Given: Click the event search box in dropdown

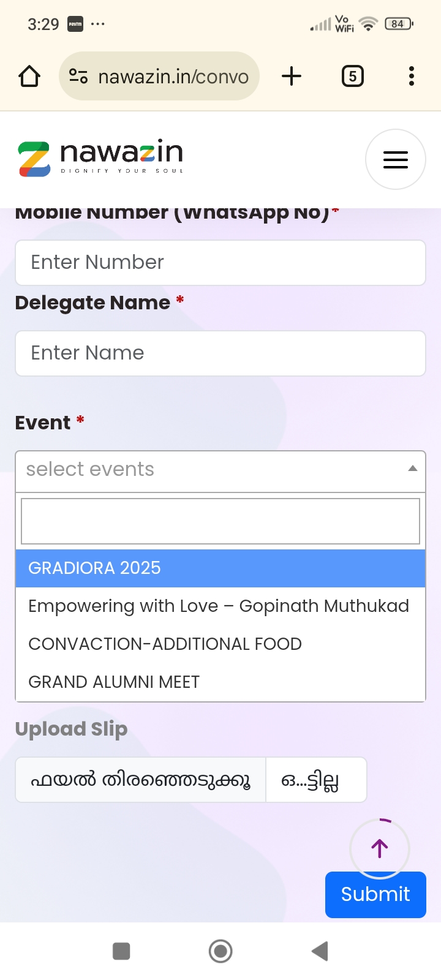Looking at the screenshot, I should 221,521.
